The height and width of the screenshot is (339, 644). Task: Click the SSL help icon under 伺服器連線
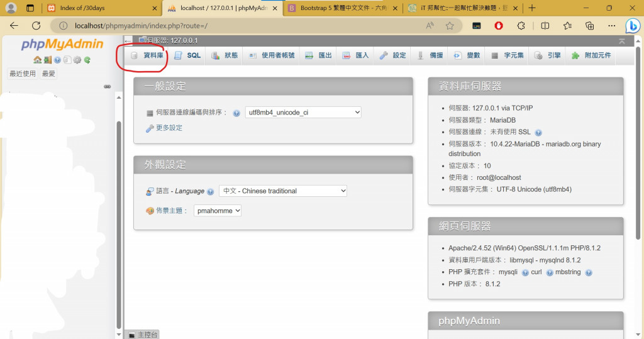(x=538, y=133)
